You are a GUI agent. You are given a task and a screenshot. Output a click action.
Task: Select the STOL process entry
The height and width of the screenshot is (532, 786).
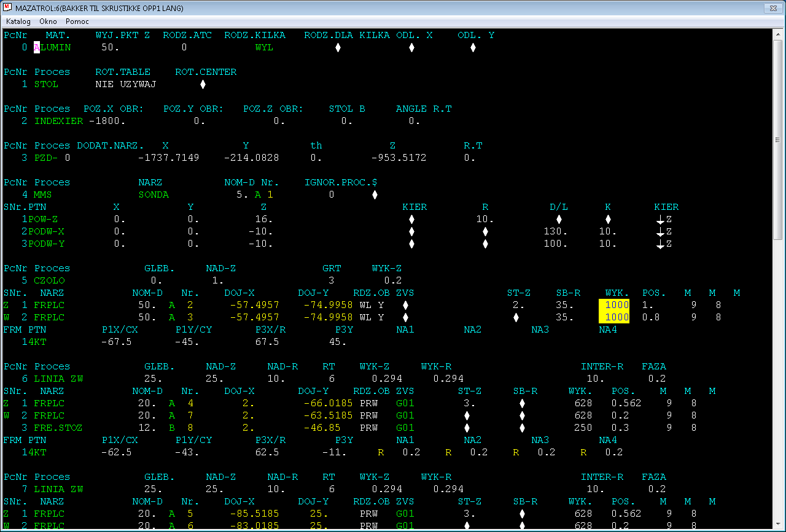pyautogui.click(x=46, y=84)
